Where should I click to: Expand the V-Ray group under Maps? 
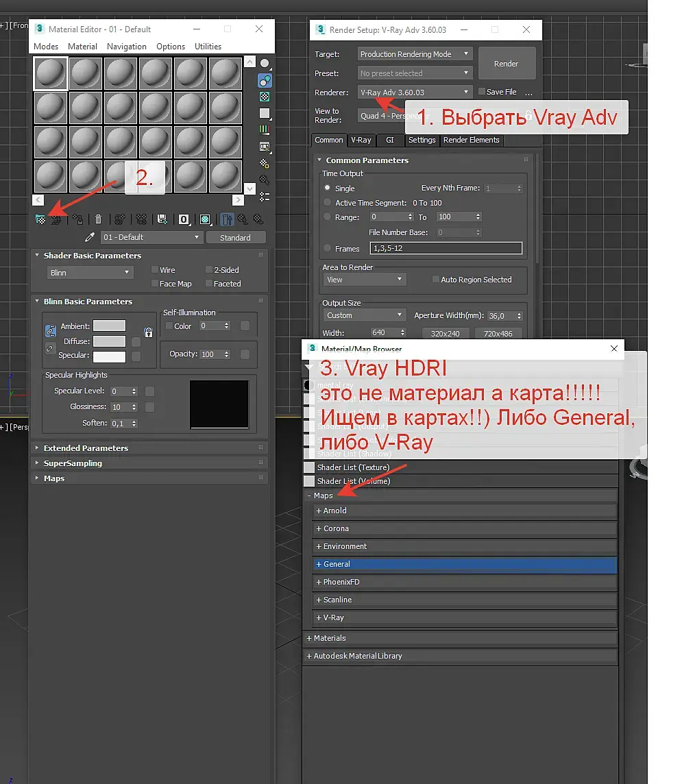(x=464, y=617)
